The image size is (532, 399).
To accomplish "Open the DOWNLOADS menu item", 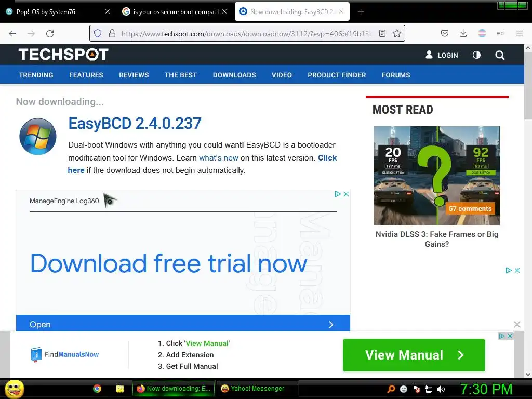I will click(x=234, y=75).
